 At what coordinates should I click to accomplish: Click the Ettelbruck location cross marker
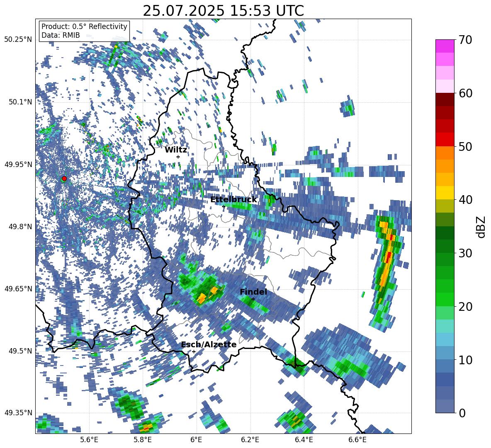[x=224, y=206]
